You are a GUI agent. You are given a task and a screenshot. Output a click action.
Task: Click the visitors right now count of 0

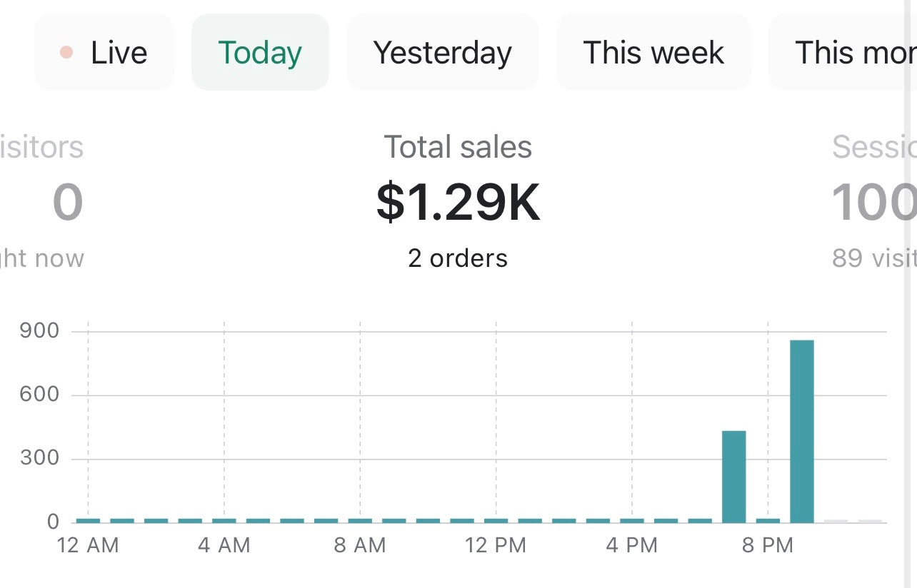(68, 203)
